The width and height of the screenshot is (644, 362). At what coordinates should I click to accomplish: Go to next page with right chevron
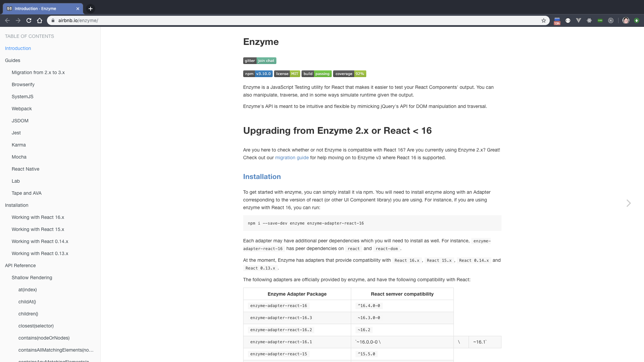[x=629, y=203]
